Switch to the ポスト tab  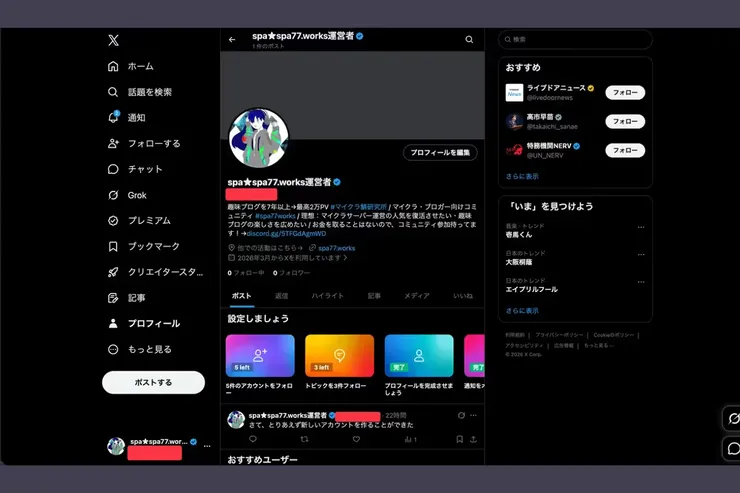click(242, 296)
